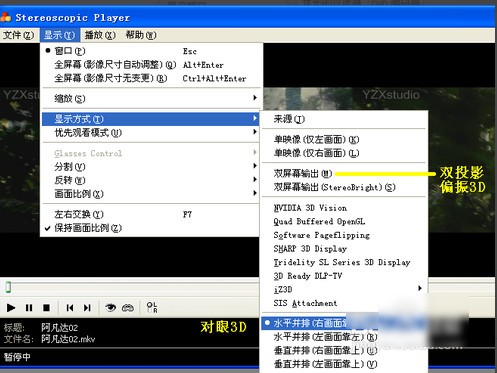497x373 pixels.
Task: Click the Stop playback button
Action: (x=46, y=308)
